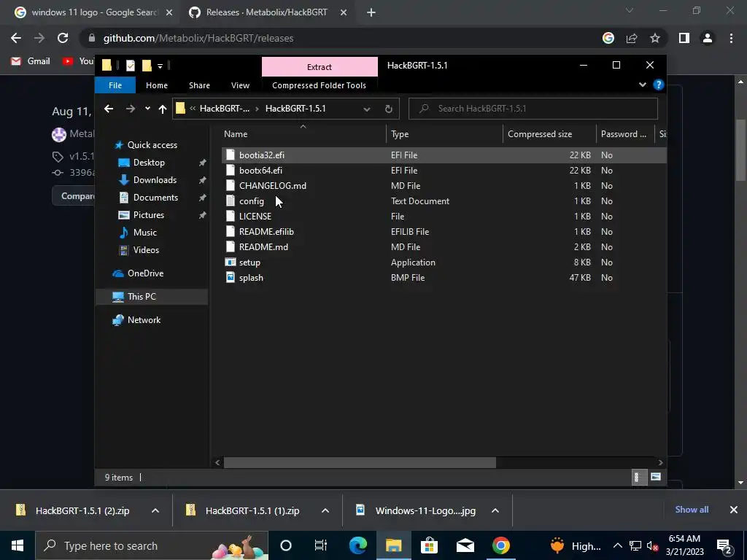Click Show all downloads link
This screenshot has height=560, width=747.
(x=692, y=510)
